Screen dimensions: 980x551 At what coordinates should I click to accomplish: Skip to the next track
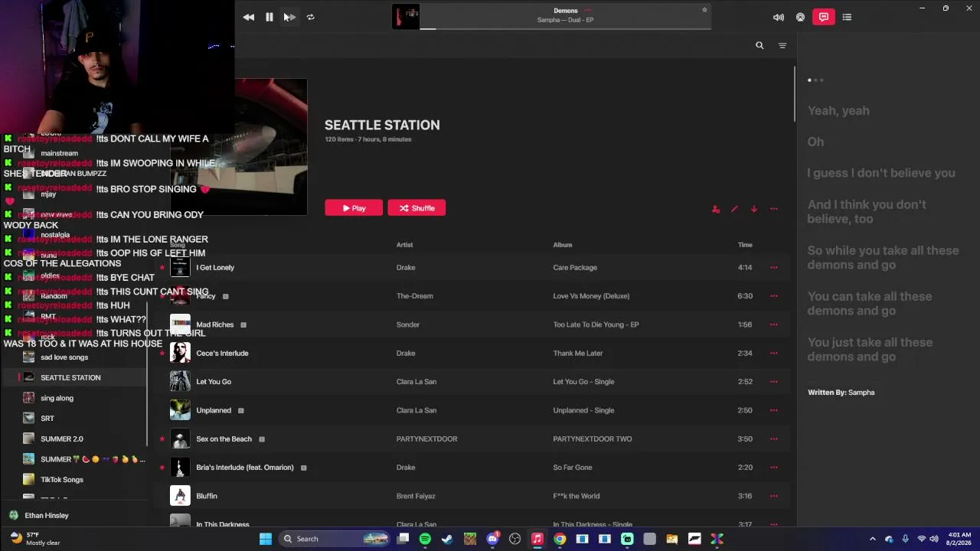[x=290, y=17]
